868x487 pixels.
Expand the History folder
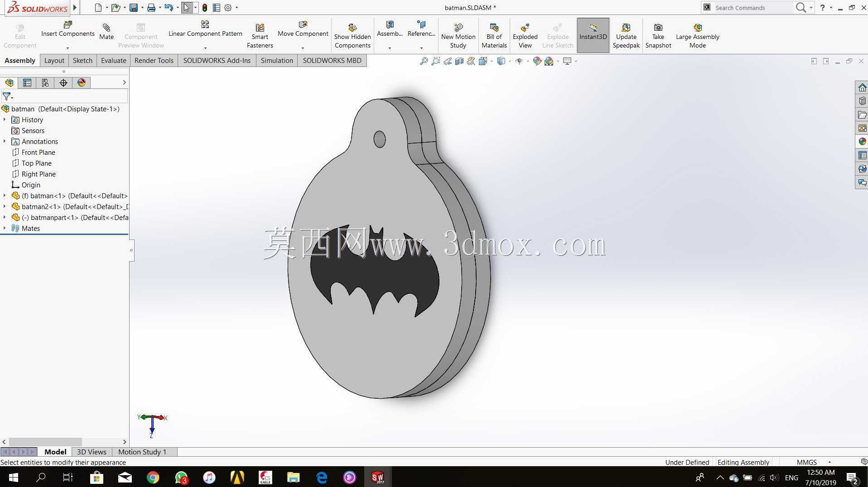pos(5,119)
